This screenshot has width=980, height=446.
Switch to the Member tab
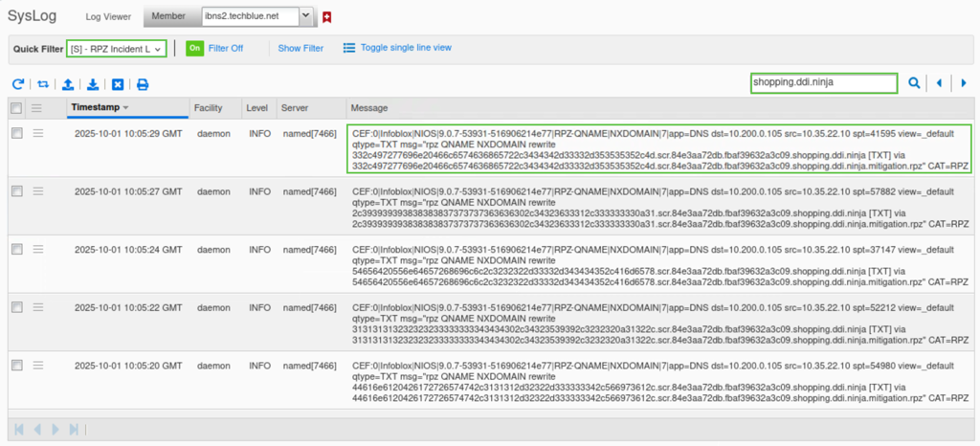point(168,16)
